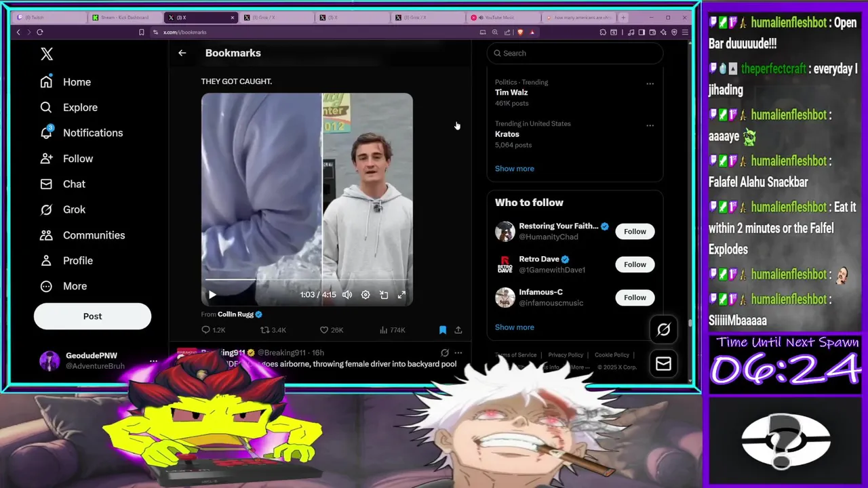The width and height of the screenshot is (868, 488).
Task: Follow Restoring Your Faith account
Action: [x=635, y=231]
